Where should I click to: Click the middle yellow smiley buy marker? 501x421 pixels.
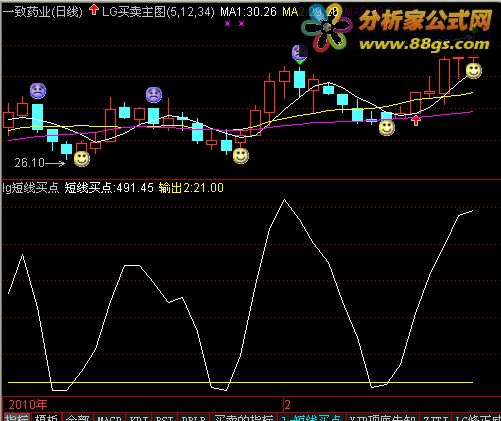click(x=241, y=156)
